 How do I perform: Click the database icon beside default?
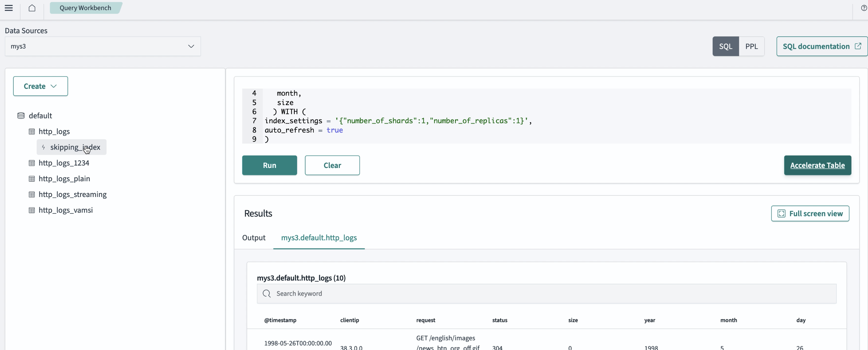[20, 115]
